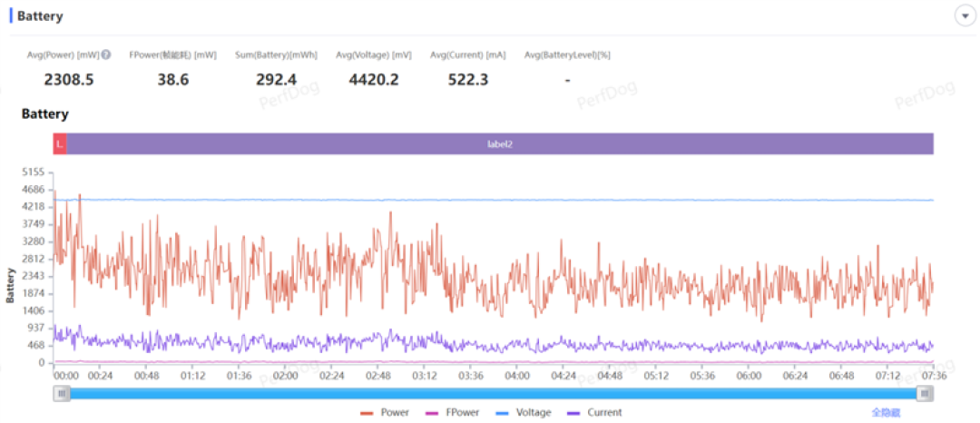Image resolution: width=980 pixels, height=423 pixels.
Task: Click the middle of the blue range scrollbar
Action: (x=493, y=393)
